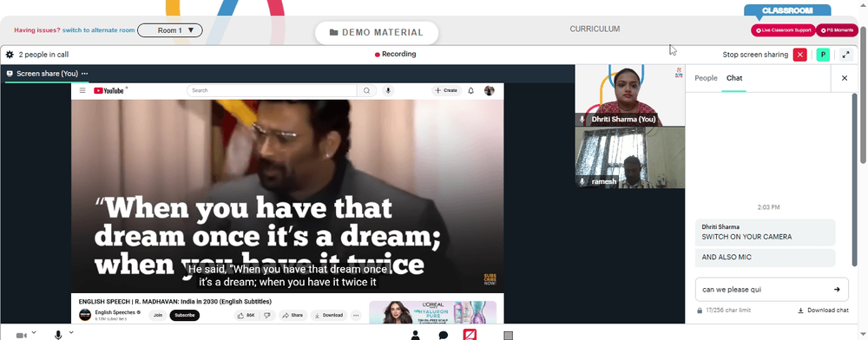This screenshot has height=340, width=868.
Task: Open people list icon in bottom bar
Action: [415, 335]
